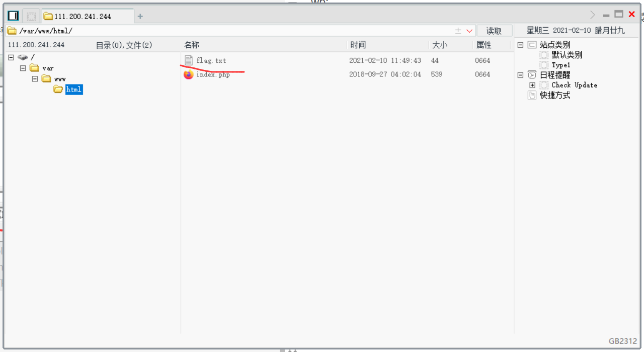Sort by 大小 column header
Screen dimensions: 644x352
[439, 45]
